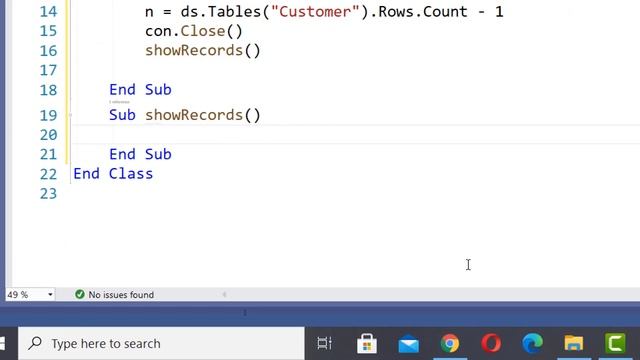Click Rows.Count on line 14
640x360 pixels.
(423, 11)
